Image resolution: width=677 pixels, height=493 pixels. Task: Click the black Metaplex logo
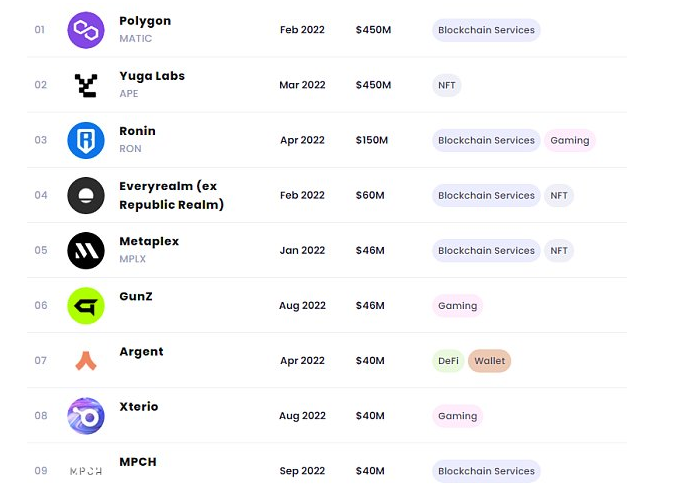point(85,250)
